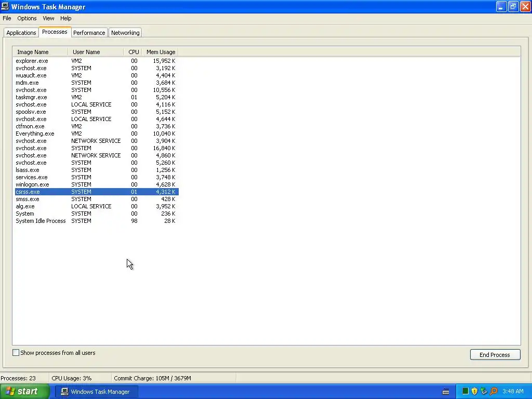Screen dimensions: 532x399
Task: Click the Safely Remove Hardware tray icon
Action: pos(484,391)
